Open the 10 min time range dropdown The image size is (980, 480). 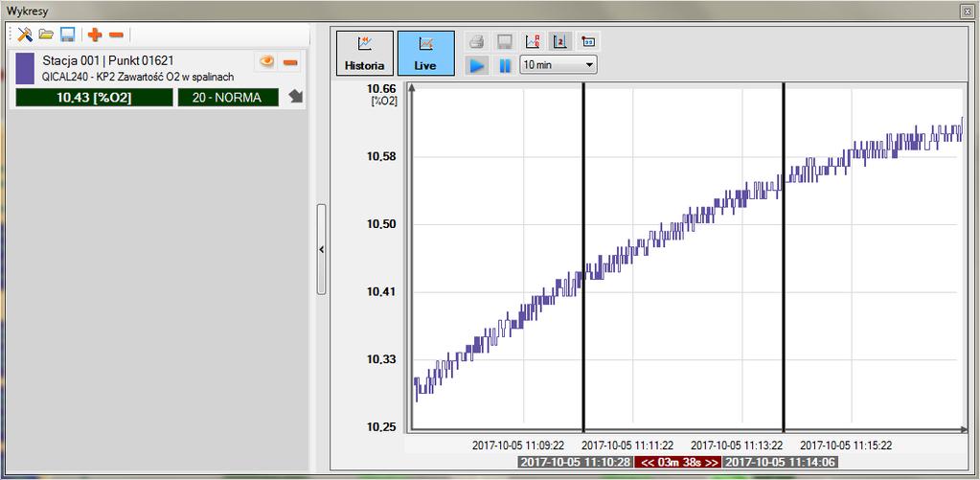[x=558, y=64]
